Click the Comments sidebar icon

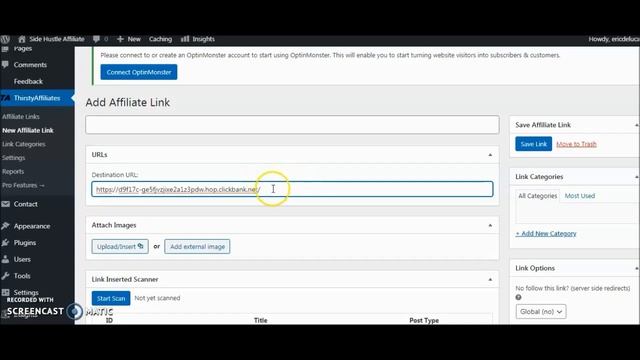pyautogui.click(x=5, y=64)
